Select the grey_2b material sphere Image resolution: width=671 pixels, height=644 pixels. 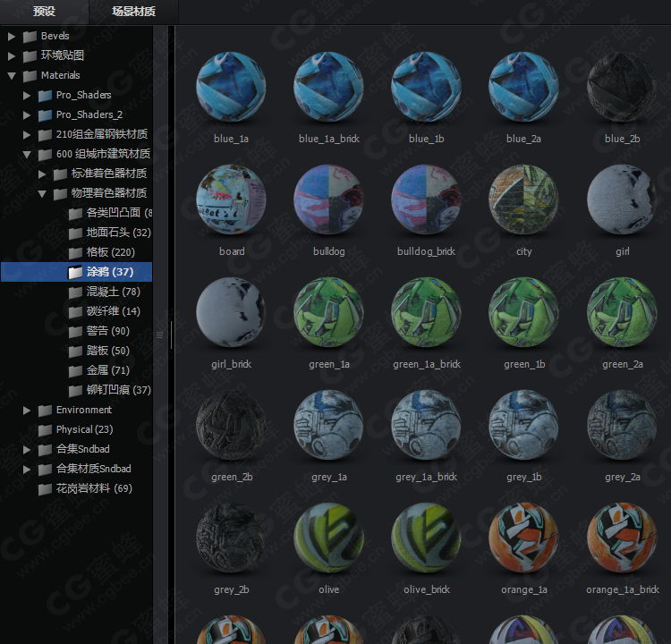click(231, 538)
